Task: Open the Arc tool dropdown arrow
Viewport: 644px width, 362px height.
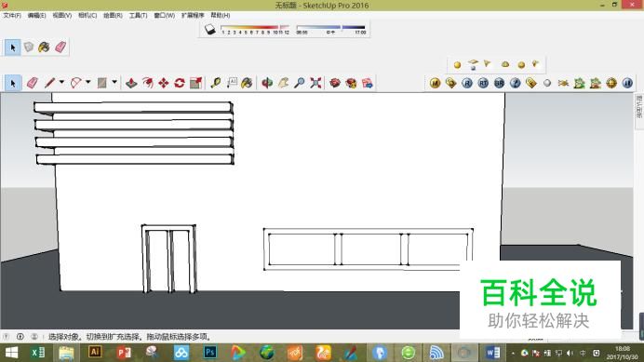Action: click(87, 82)
